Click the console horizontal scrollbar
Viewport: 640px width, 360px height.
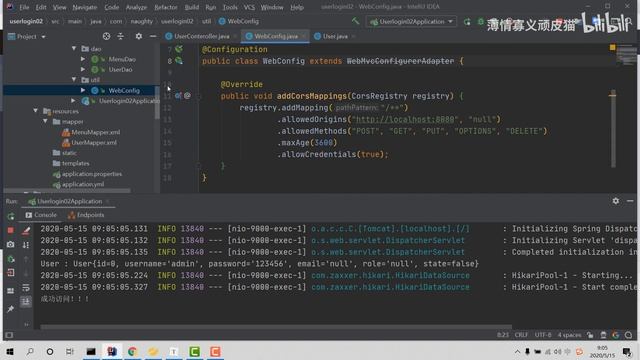pos(276,327)
